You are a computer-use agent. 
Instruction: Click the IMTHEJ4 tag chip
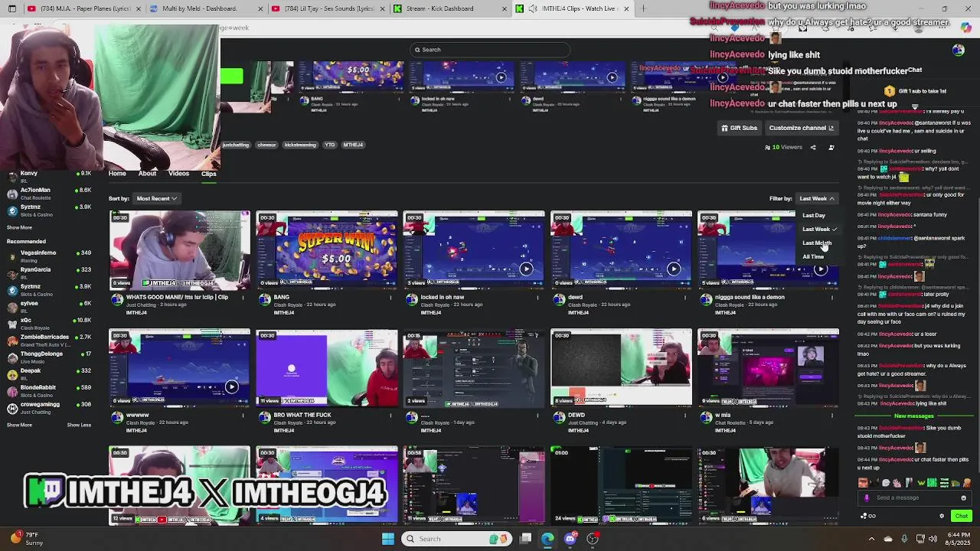(353, 145)
